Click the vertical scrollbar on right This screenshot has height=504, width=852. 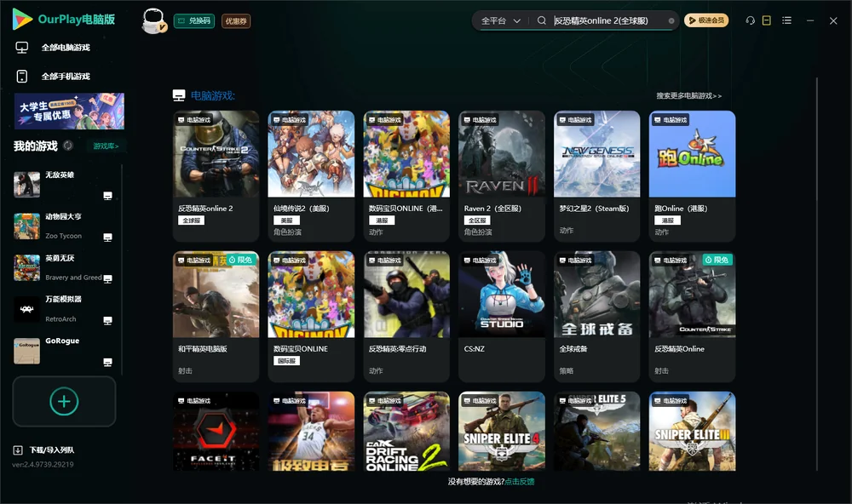click(816, 274)
